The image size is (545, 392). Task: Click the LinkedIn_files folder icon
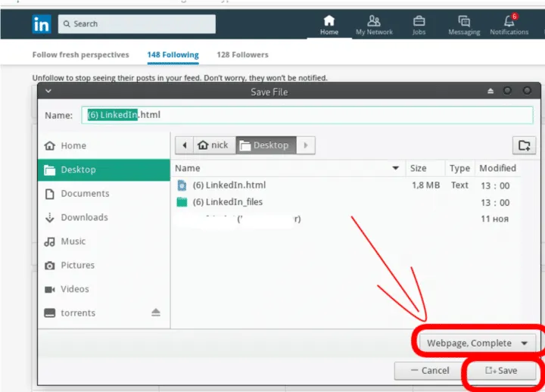[182, 202]
